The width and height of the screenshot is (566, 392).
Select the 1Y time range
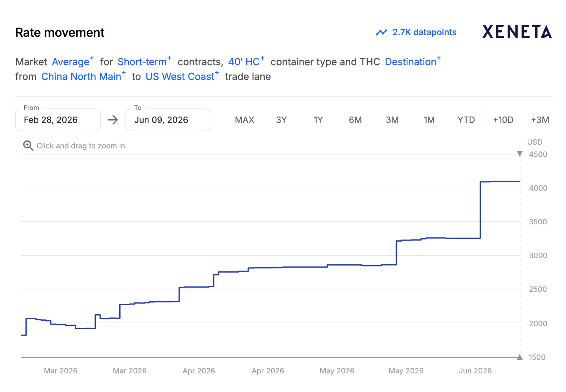tap(318, 120)
